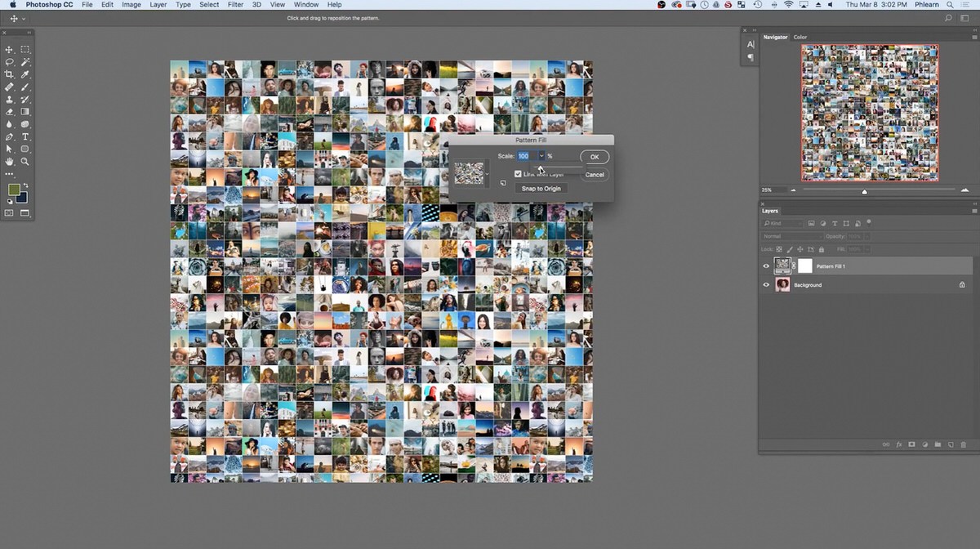Click OK in Pattern Fill dialog
This screenshot has width=980, height=549.
595,157
